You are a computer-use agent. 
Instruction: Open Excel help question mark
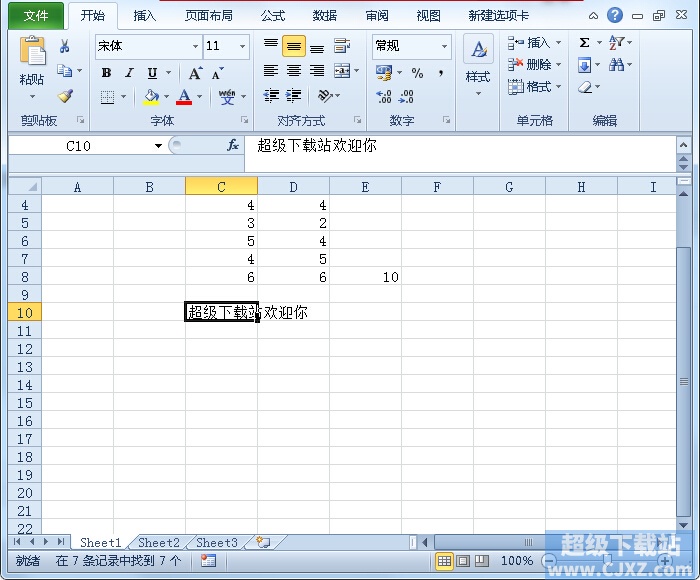[615, 16]
